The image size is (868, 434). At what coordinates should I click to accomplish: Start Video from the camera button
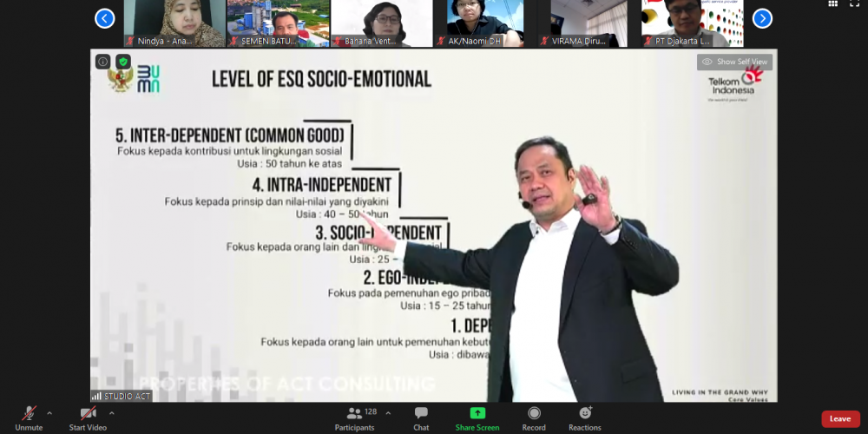[88, 415]
